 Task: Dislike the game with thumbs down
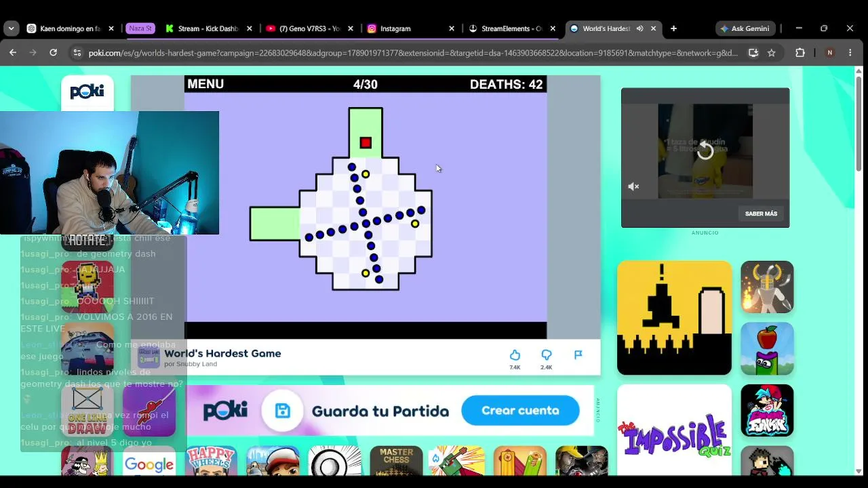(547, 355)
